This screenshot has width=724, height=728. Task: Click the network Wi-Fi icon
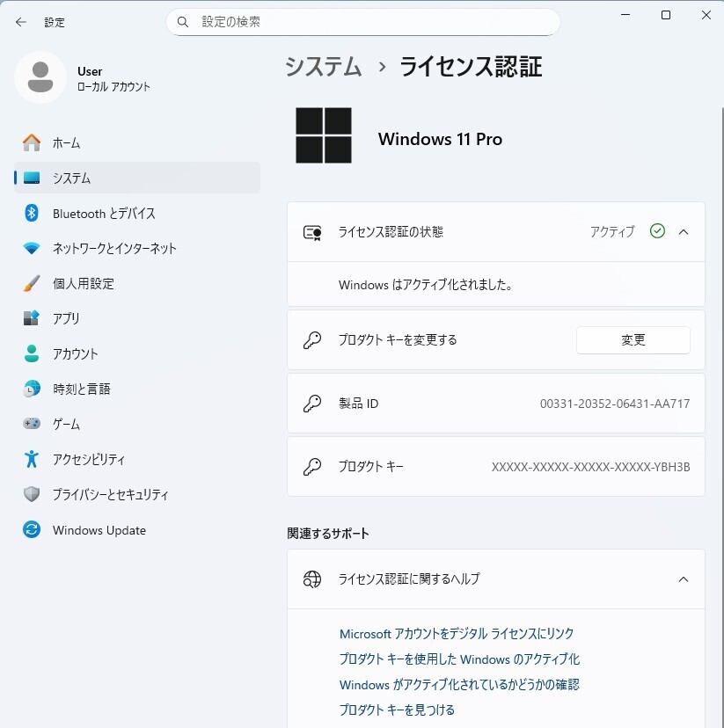(32, 249)
